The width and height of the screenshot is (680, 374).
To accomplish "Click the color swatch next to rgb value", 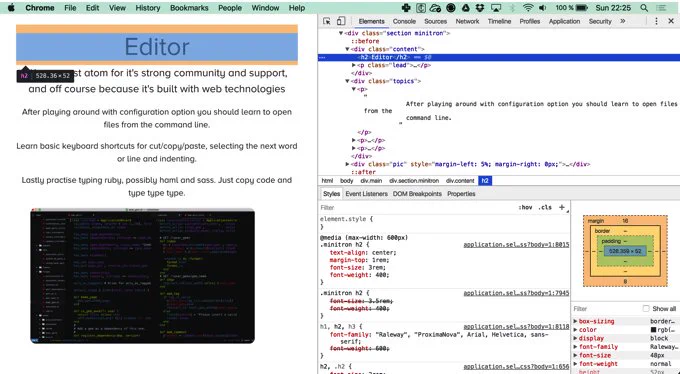I will pyautogui.click(x=653, y=330).
